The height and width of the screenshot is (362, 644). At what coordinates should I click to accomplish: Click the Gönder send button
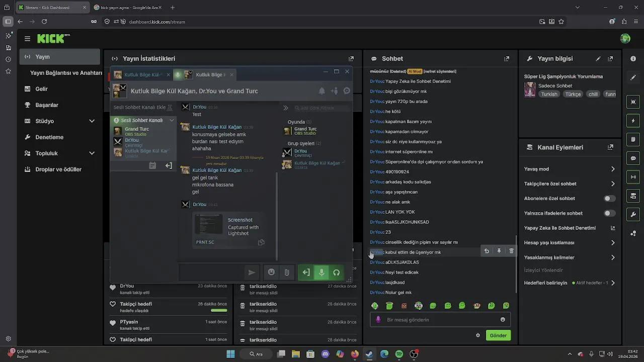click(498, 335)
